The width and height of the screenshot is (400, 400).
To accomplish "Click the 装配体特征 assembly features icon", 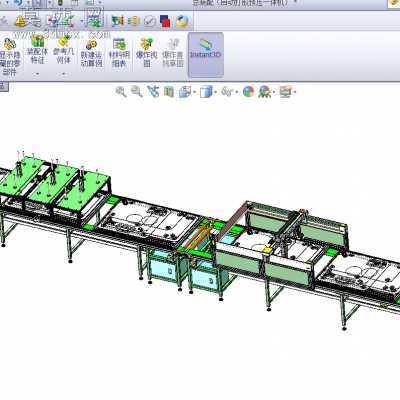I will (x=38, y=41).
